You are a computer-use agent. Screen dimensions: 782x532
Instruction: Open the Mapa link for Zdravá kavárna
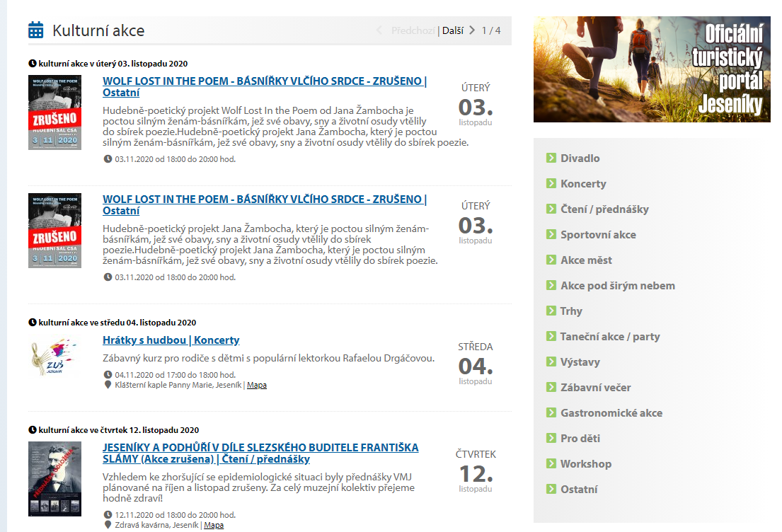(214, 525)
